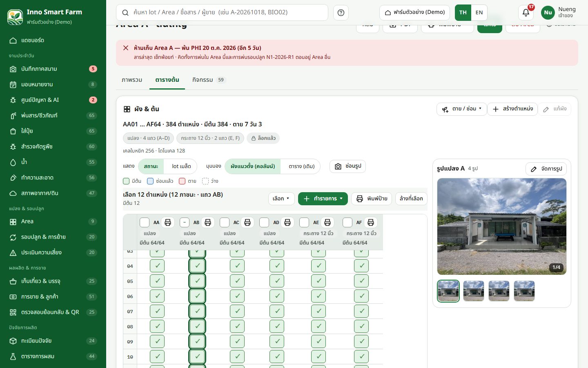588x368 pixels.
Task: Dismiss the Area A PHI warning banner
Action: tap(126, 48)
